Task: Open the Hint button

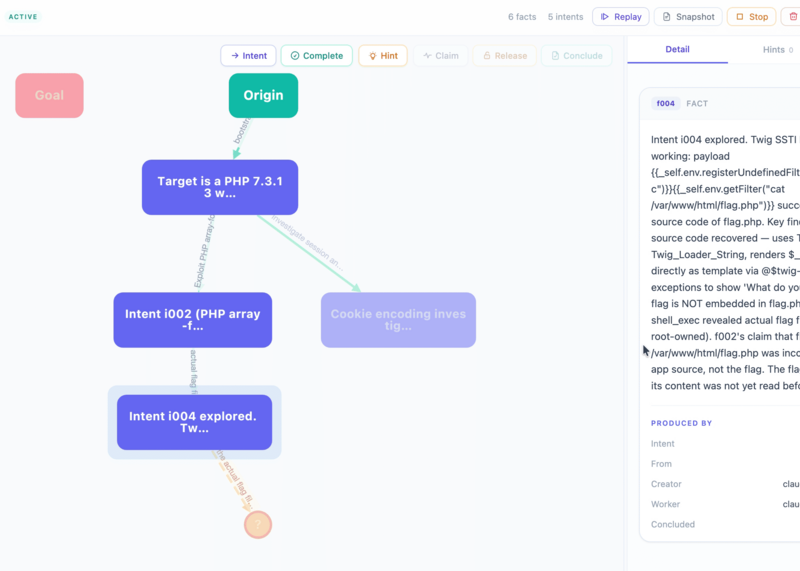Action: coord(383,56)
